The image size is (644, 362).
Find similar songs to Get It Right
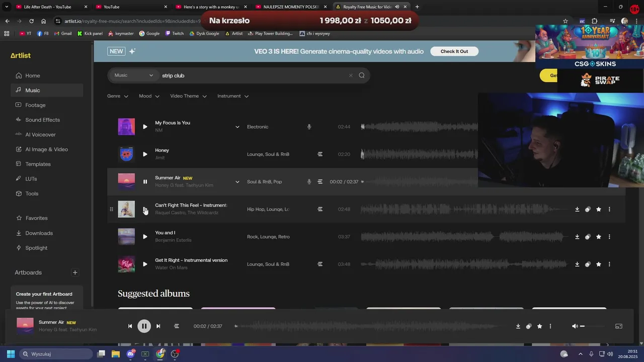(x=588, y=264)
